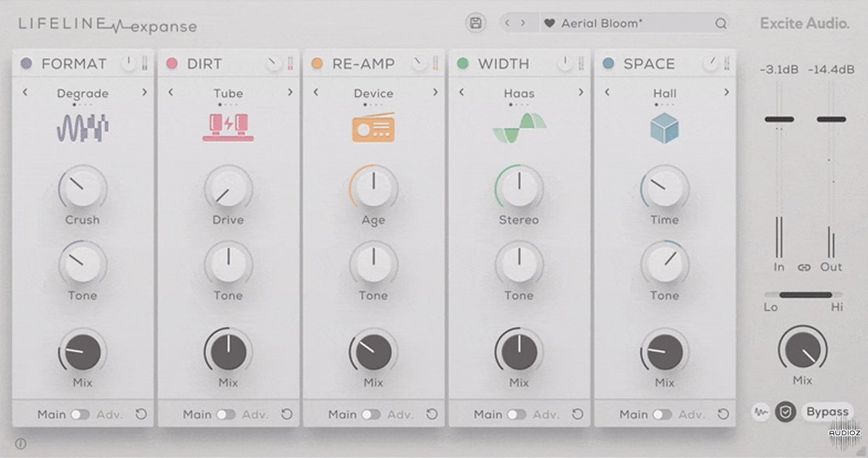
Task: Disable the RE-AMP module using orange dot
Action: (317, 64)
